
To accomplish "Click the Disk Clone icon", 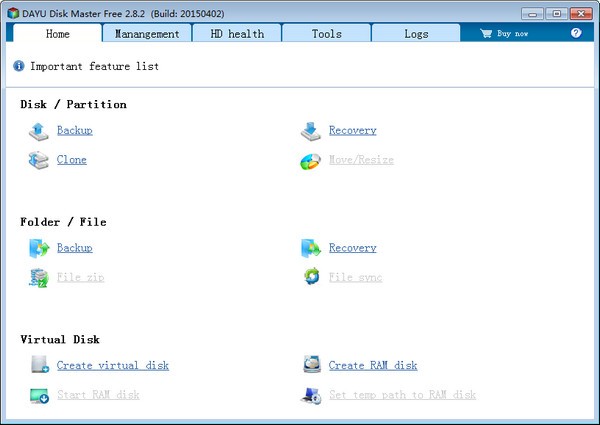I will tap(39, 160).
